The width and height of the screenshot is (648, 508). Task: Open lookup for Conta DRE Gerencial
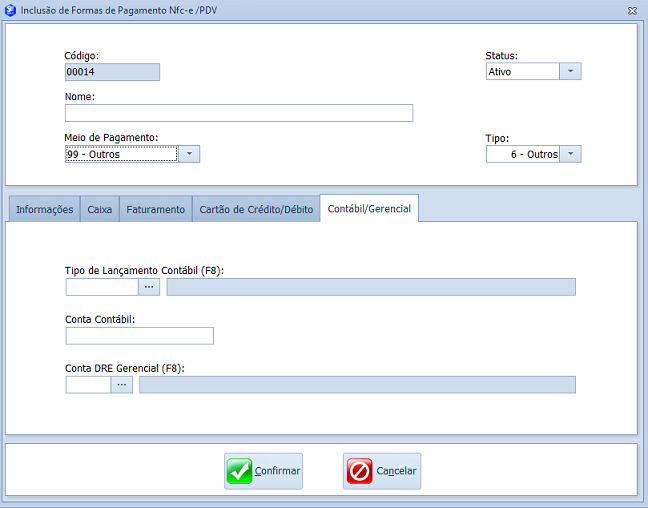pyautogui.click(x=121, y=384)
